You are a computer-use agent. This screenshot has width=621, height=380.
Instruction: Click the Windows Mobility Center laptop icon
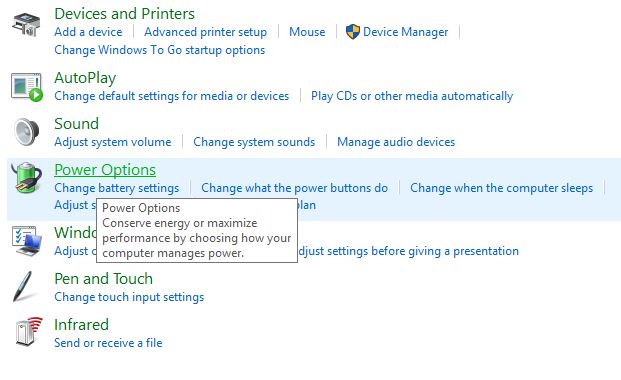pyautogui.click(x=27, y=241)
